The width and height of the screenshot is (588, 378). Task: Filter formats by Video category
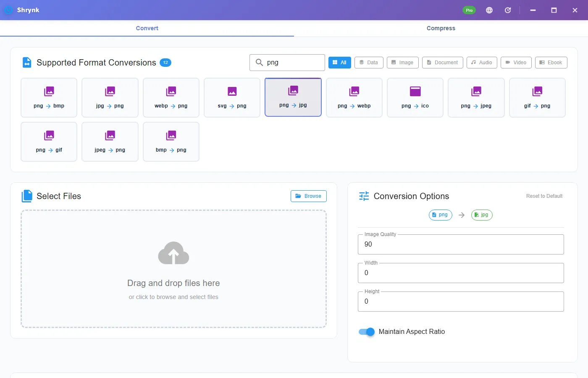click(x=516, y=63)
